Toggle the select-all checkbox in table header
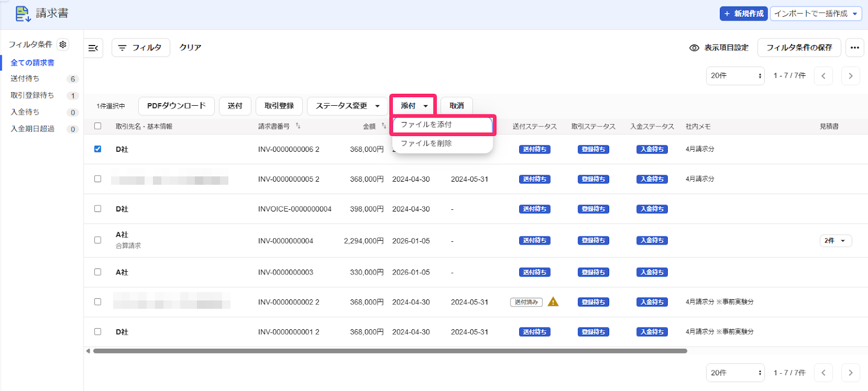 click(x=98, y=126)
